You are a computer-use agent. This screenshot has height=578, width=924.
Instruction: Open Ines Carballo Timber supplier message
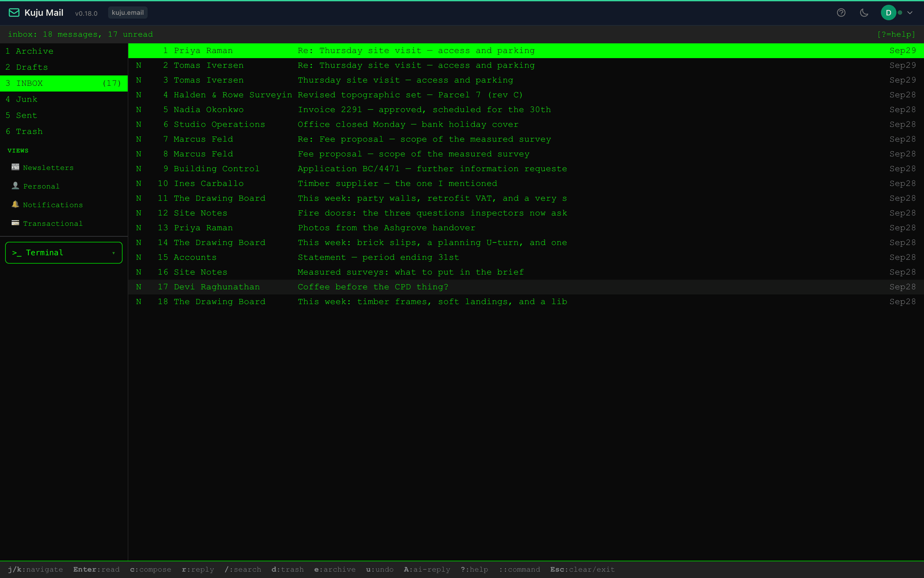526,183
